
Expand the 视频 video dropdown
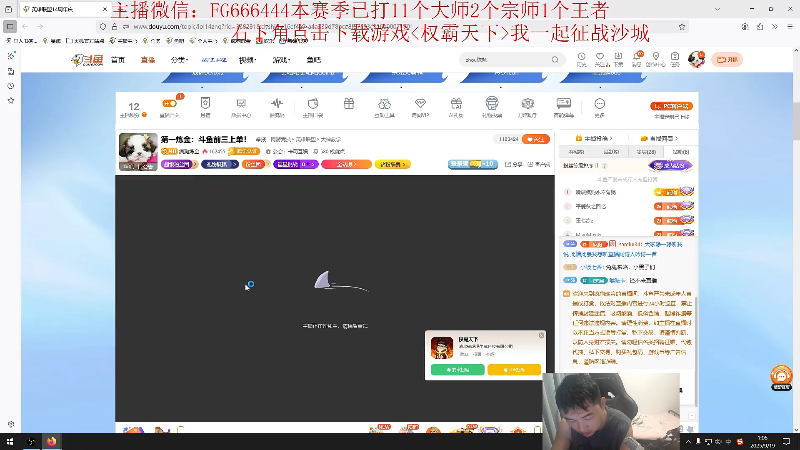point(247,60)
